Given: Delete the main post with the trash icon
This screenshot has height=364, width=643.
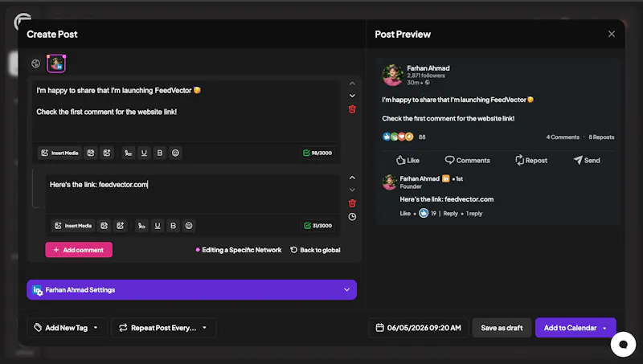Looking at the screenshot, I should (x=352, y=109).
